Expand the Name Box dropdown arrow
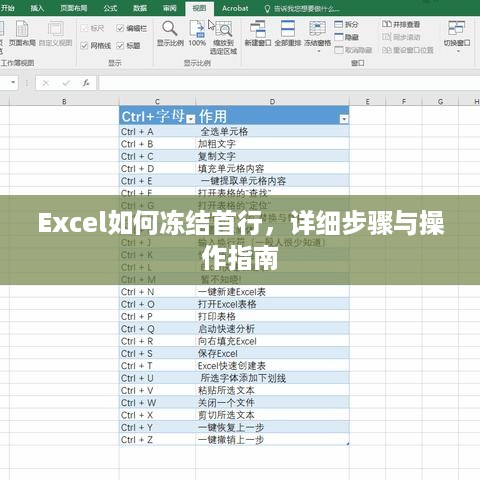Viewport: 480px width, 480px height. 13,82
